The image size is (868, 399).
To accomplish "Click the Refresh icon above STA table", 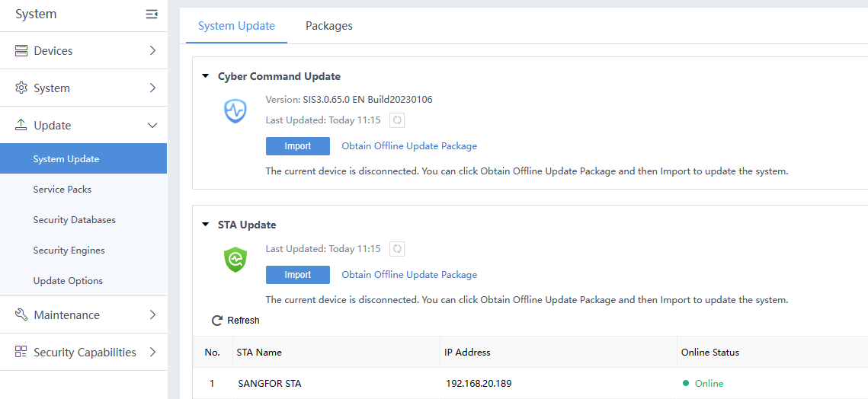I will point(217,321).
